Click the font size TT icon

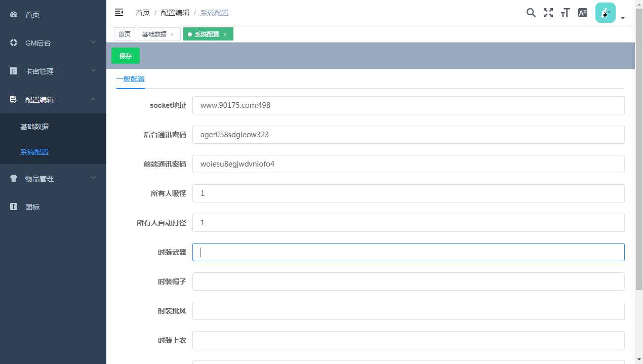point(565,13)
